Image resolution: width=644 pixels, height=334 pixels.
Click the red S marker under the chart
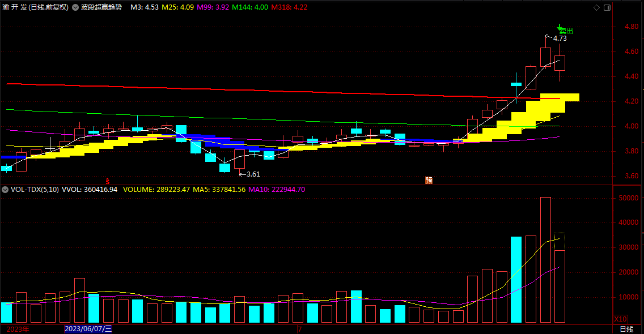[108, 181]
